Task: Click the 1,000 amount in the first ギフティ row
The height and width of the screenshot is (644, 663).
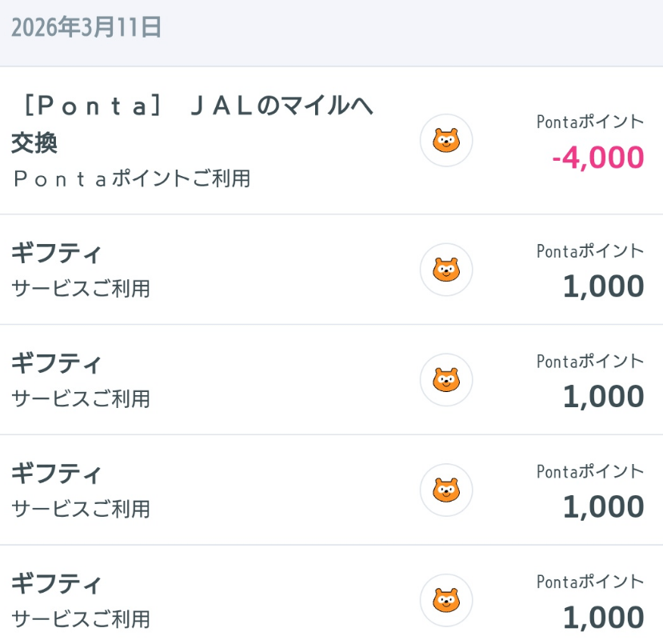Action: pos(603,286)
